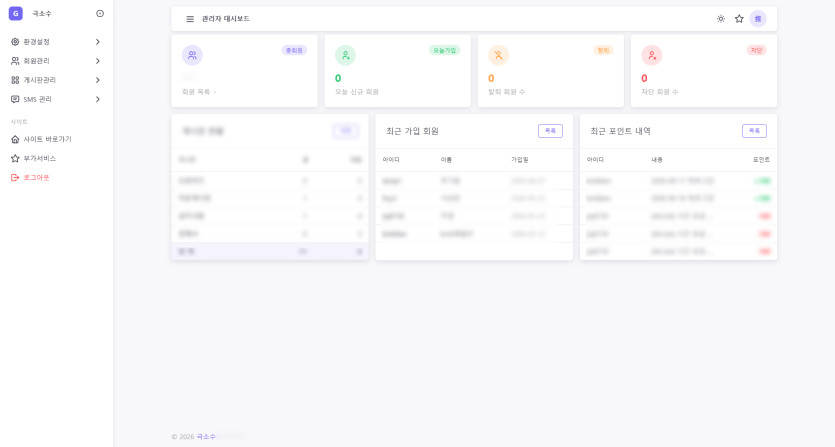The width and height of the screenshot is (835, 447).
Task: Select 로그아웃 in the sidebar
Action: pos(36,177)
